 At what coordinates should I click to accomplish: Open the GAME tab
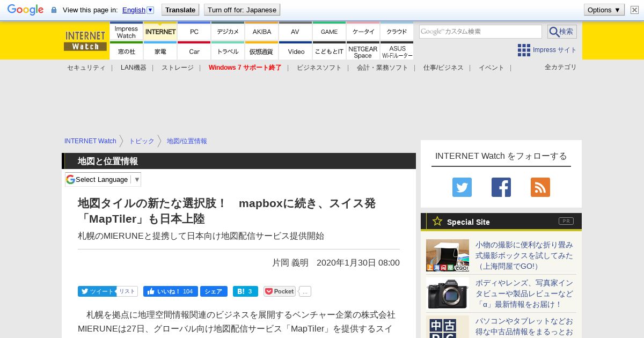coord(329,31)
